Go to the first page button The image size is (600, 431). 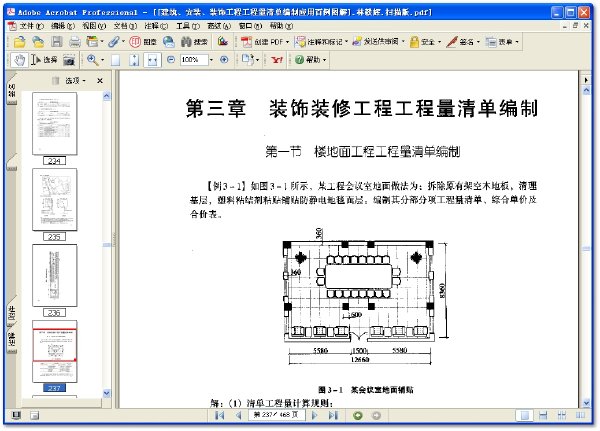click(x=219, y=415)
